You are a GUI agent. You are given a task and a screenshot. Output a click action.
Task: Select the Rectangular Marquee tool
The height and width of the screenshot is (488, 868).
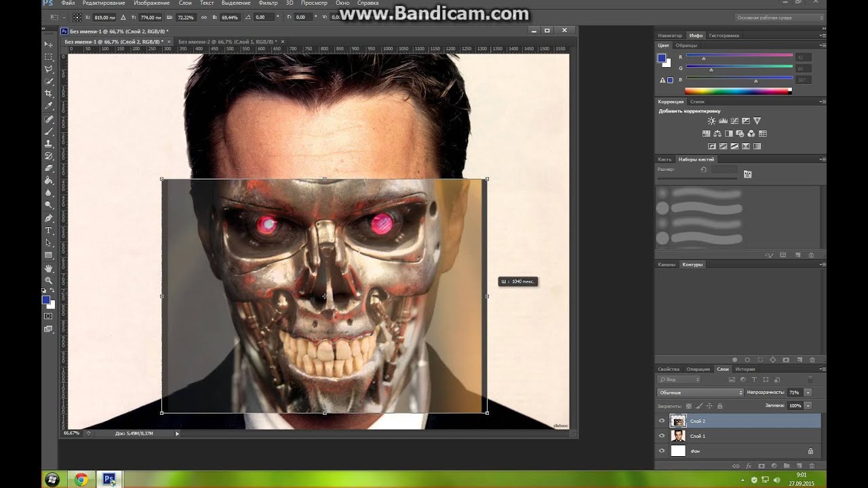(x=49, y=57)
